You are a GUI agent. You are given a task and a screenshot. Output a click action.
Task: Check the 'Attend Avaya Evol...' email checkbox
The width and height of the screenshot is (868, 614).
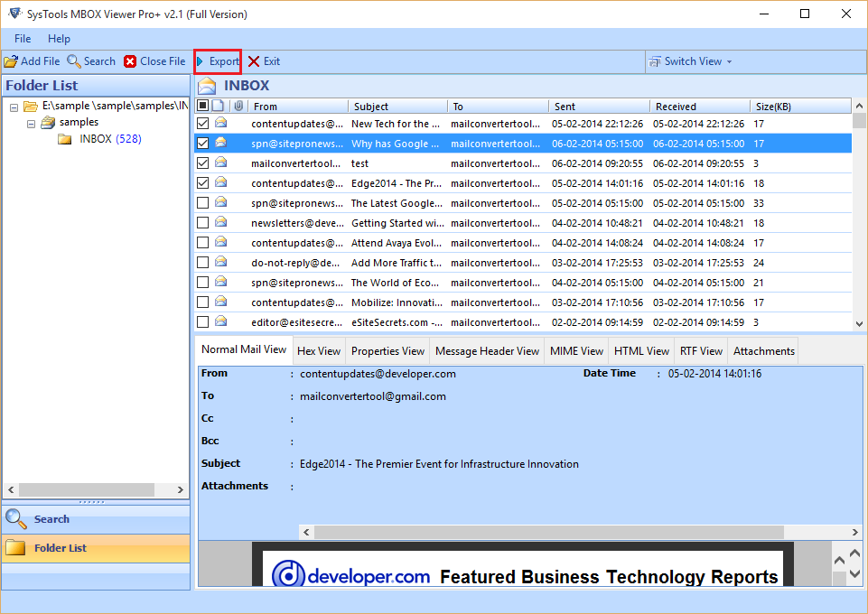203,243
